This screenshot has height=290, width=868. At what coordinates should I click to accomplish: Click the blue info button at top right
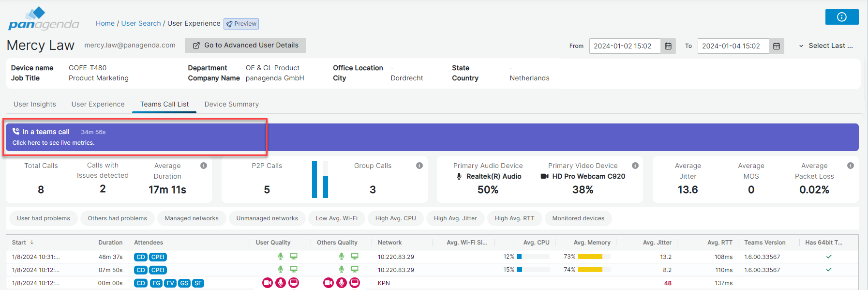[842, 17]
